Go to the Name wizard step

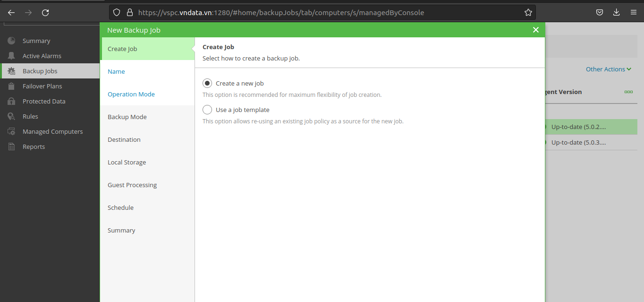click(116, 72)
